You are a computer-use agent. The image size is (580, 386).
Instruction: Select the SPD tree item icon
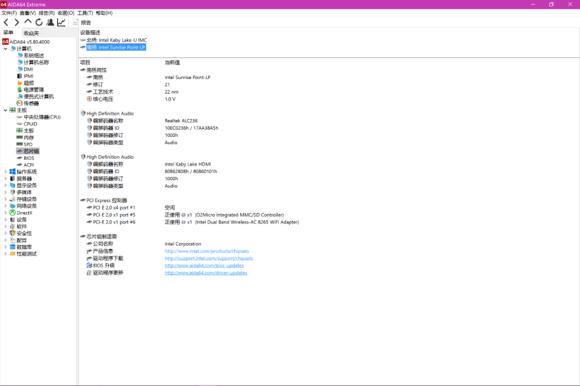(x=20, y=144)
